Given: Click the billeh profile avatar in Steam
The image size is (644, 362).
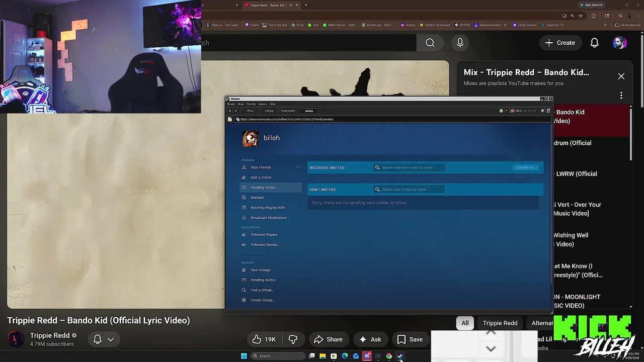Looking at the screenshot, I should coord(250,138).
